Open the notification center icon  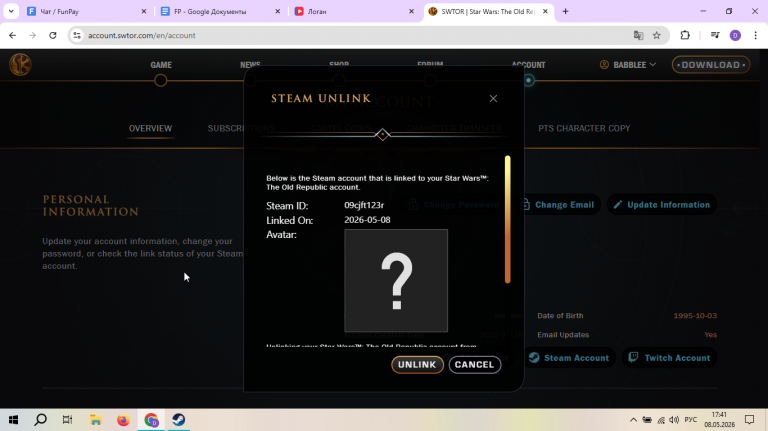tap(749, 420)
